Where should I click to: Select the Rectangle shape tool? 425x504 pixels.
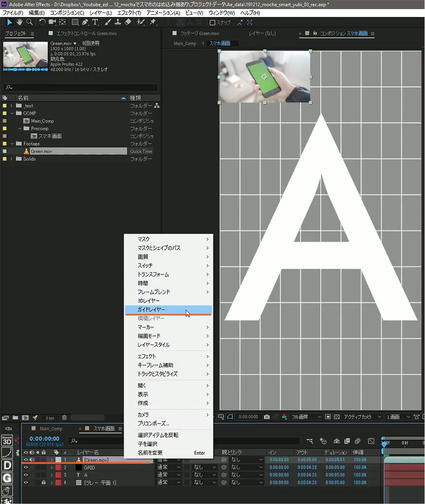coord(75,22)
